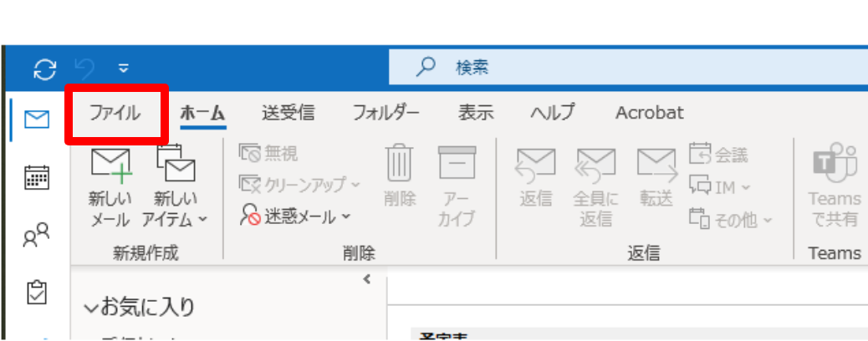Open the File (ファイル) tab
This screenshot has height=341, width=868.
point(115,113)
